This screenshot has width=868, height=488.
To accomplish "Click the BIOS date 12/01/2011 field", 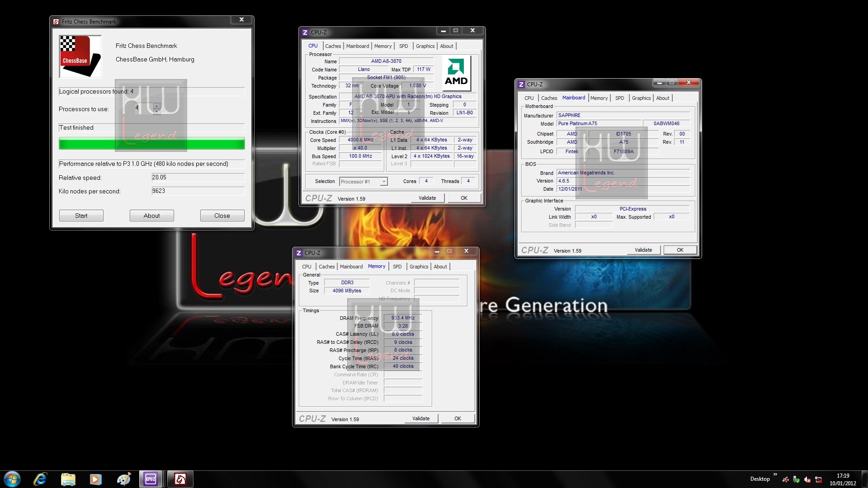I will (623, 189).
